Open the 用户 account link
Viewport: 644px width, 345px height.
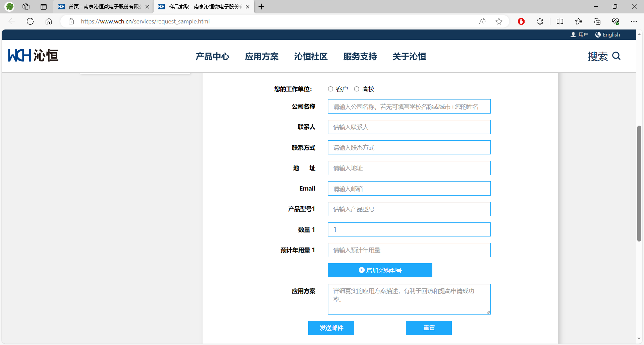[x=579, y=35]
